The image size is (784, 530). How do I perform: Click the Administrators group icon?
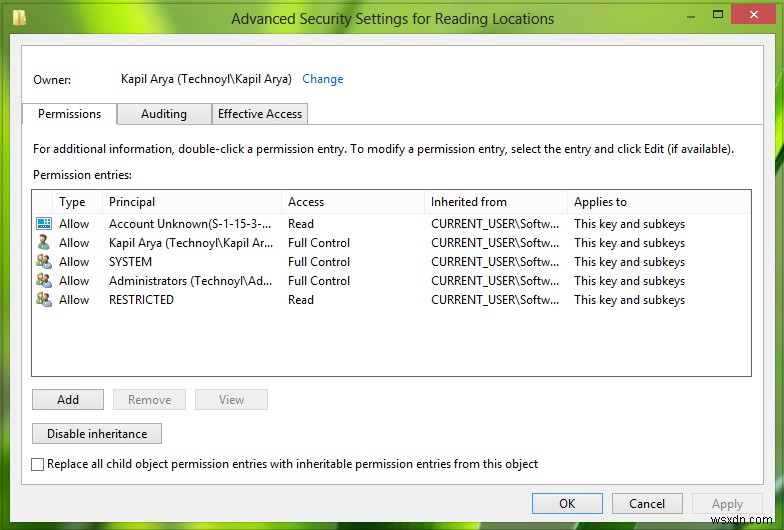pos(43,281)
